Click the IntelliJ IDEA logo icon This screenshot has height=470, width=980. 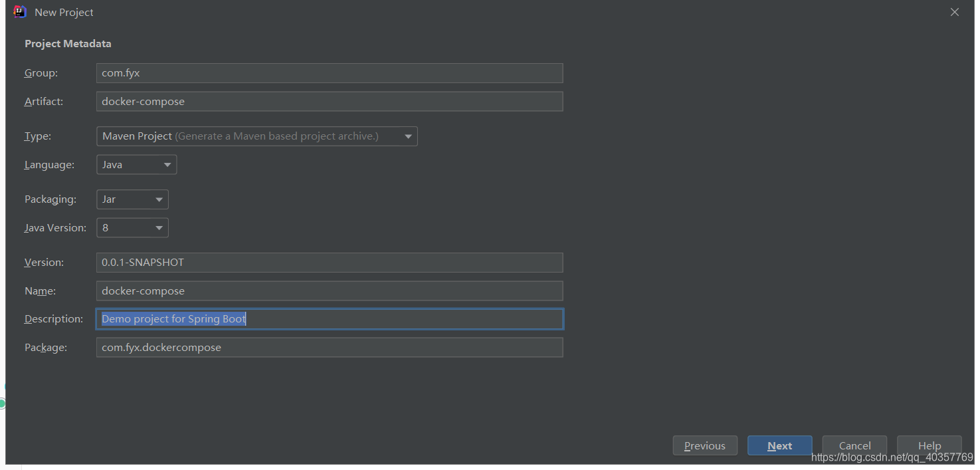pyautogui.click(x=20, y=11)
